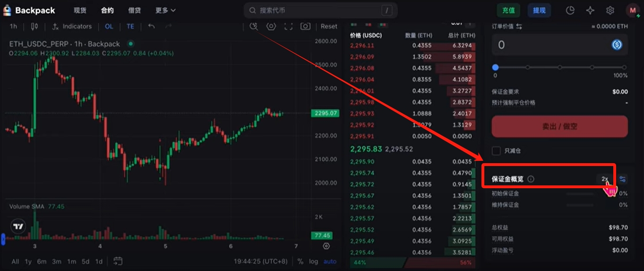Switch to the 合约 tab
The image size is (644, 271).
107,10
